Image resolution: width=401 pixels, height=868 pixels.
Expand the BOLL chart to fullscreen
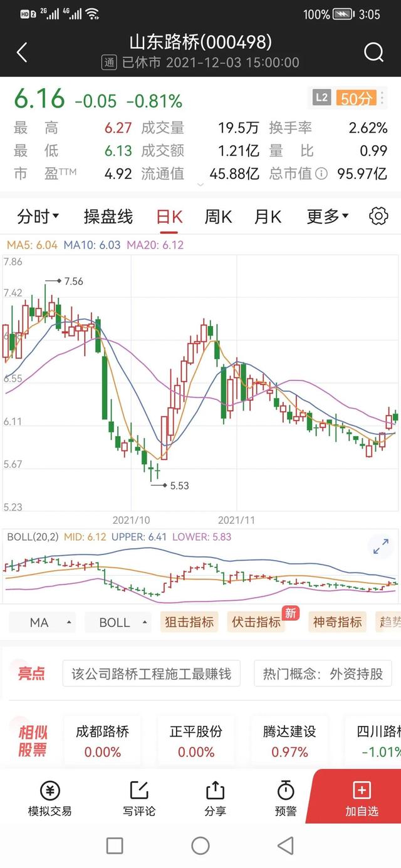381,546
